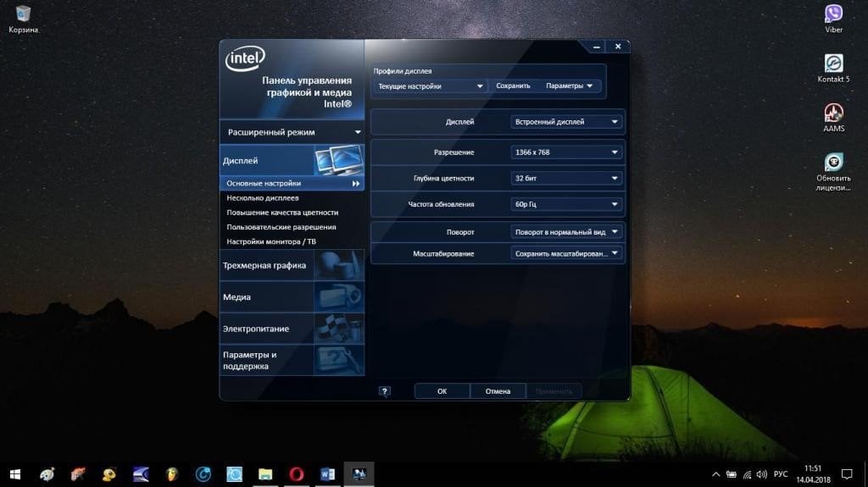Image resolution: width=868 pixels, height=487 pixels.
Task: Select Настройки монитора / ТВ item
Action: (x=271, y=241)
